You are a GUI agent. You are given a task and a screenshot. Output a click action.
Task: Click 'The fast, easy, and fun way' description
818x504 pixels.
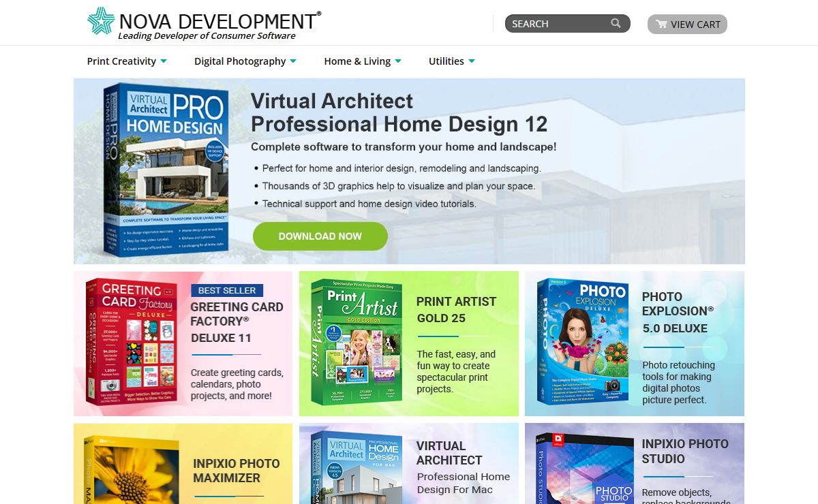tap(456, 372)
